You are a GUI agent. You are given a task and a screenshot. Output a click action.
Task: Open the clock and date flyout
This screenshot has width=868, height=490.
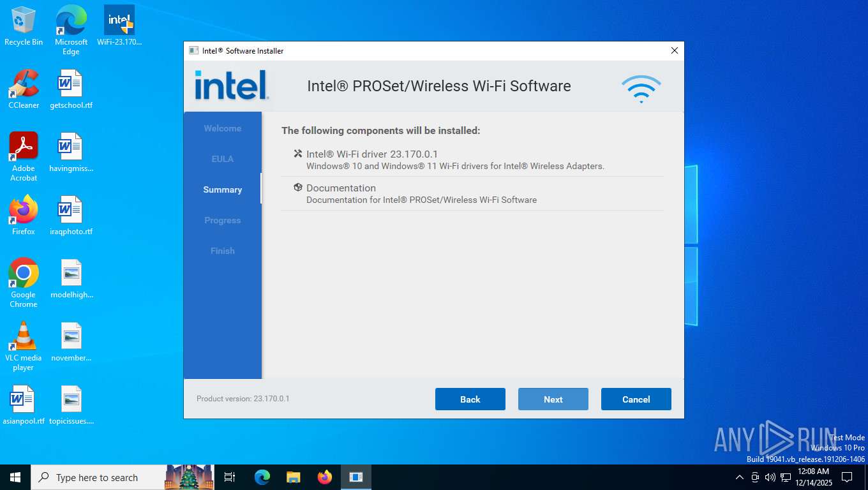point(813,477)
